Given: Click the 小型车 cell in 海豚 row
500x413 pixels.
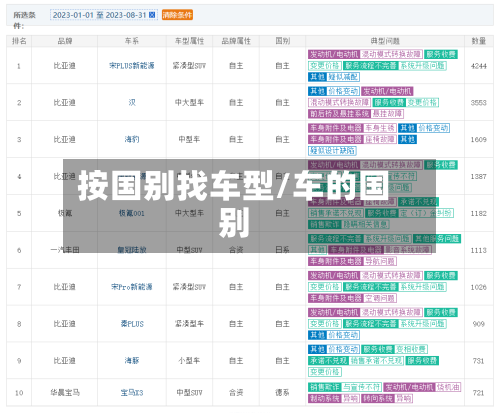Looking at the screenshot, I should coord(189,361).
